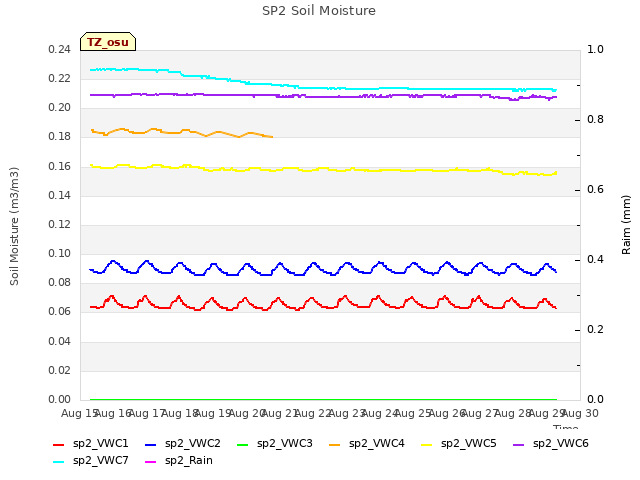Screen dimensions: 640x480
Task: Click the 0.6 right axis tick label
Action: tap(595, 189)
